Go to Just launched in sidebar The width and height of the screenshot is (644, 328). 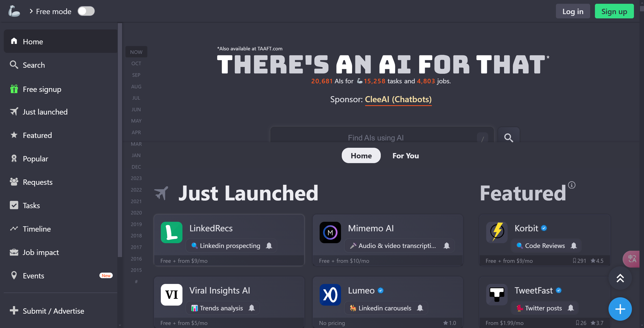(60, 112)
